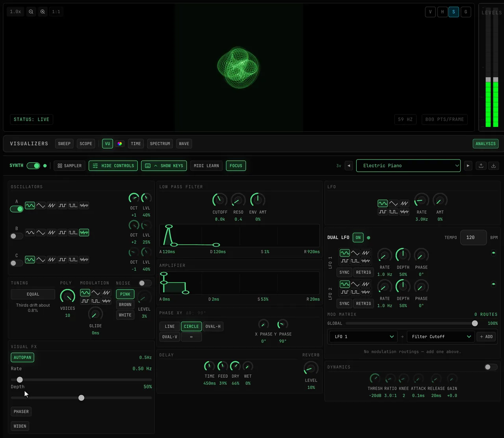504x438 pixels.
Task: Click the color wheel visualizer icon
Action: [120, 144]
